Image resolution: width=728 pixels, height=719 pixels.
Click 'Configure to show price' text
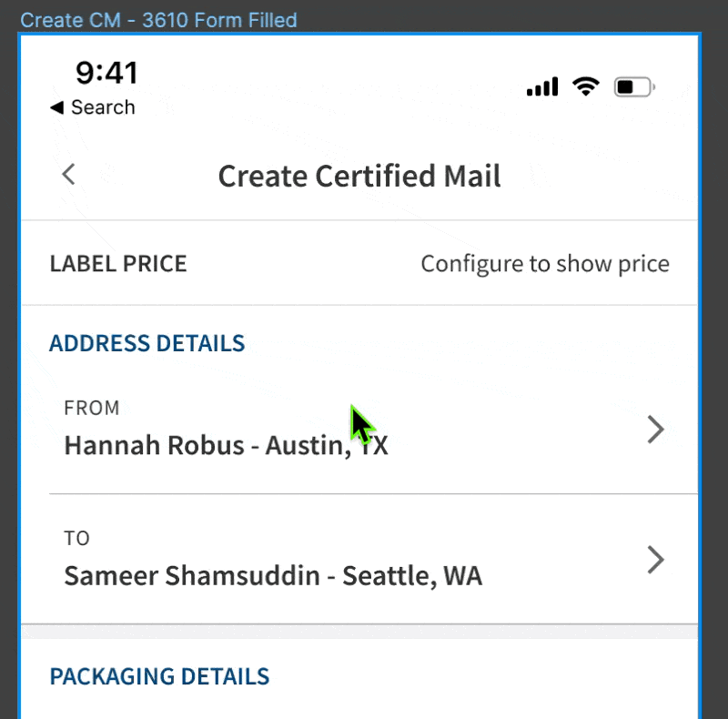(x=544, y=264)
